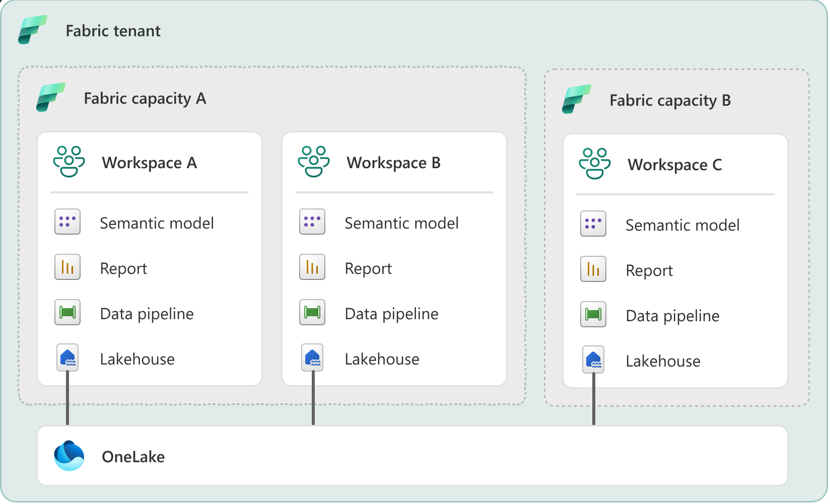830x504 pixels.
Task: Click Data pipeline icon in Workspace B
Action: click(x=312, y=313)
